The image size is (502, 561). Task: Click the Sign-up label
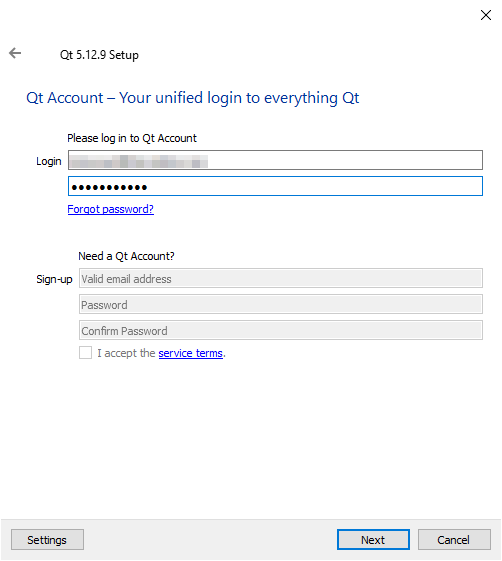[x=54, y=279]
